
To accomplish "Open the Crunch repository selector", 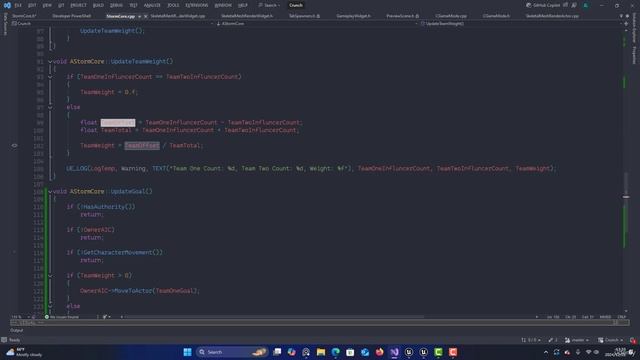I will 611,340.
